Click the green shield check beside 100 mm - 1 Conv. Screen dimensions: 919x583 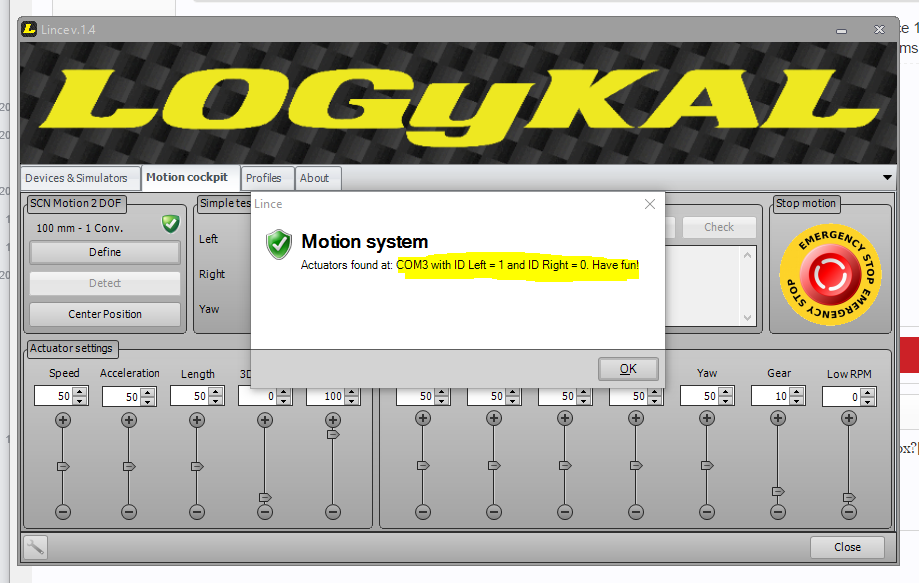[x=171, y=224]
